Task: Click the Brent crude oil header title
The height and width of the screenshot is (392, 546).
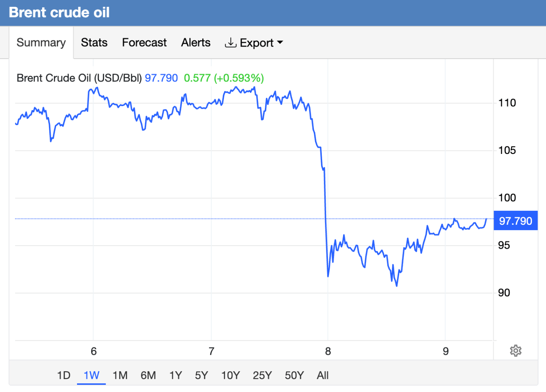Action: tap(59, 13)
